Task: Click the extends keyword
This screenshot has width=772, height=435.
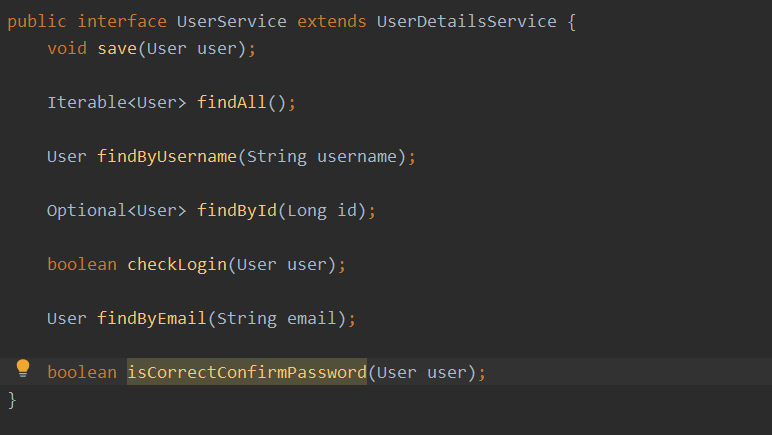Action: click(x=331, y=21)
